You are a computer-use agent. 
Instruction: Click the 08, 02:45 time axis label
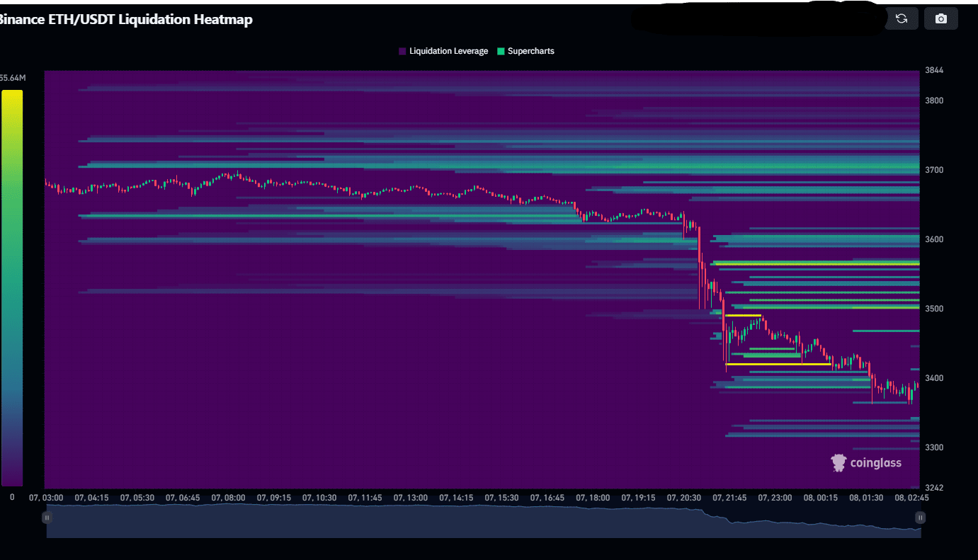911,498
